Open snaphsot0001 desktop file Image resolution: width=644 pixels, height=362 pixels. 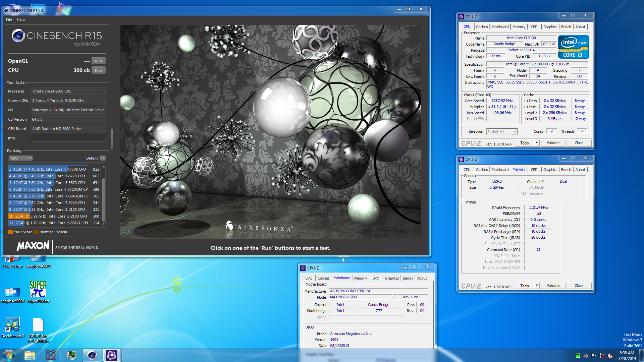coord(12,294)
